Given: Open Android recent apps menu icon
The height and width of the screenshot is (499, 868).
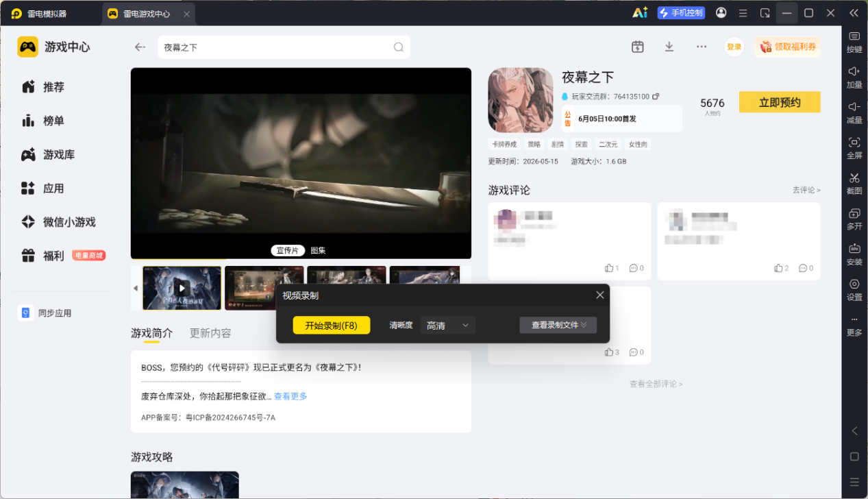Looking at the screenshot, I should click(854, 482).
